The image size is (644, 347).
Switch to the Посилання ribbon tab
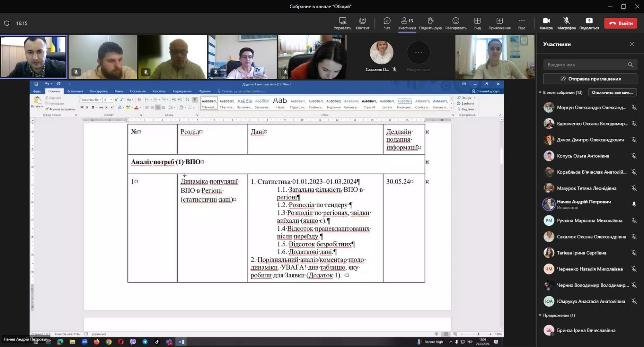pos(138,91)
